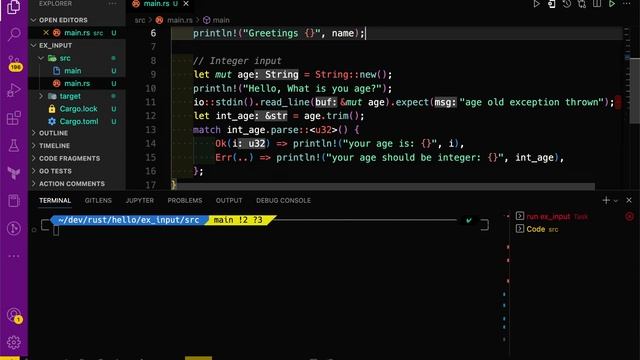Switch to the PROBLEMS panel tab
Screen dimensions: 640x360
coord(184,200)
